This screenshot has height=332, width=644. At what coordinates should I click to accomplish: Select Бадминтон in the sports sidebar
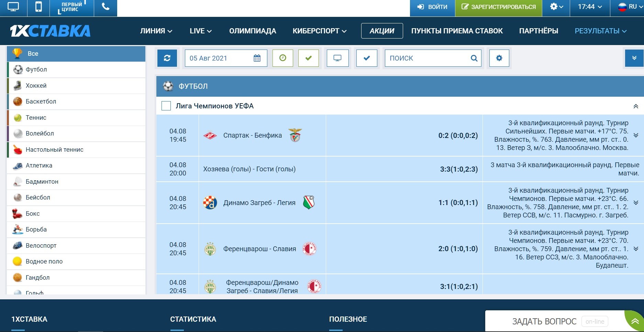76,182
